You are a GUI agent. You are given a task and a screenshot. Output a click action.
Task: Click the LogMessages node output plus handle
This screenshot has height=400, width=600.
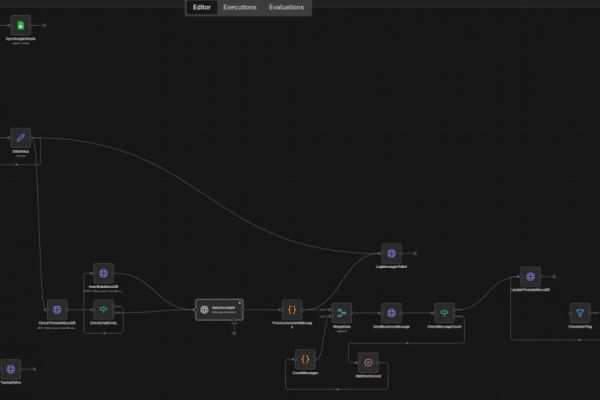coord(415,253)
